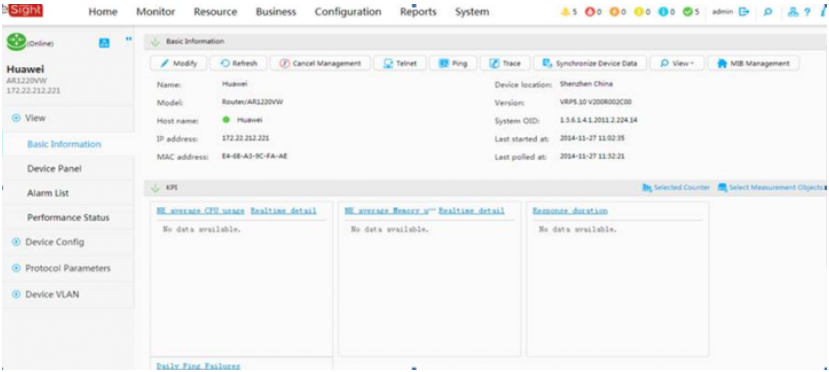Collapse the View tree in the sidebar
This screenshot has width=829, height=372.
(x=15, y=118)
